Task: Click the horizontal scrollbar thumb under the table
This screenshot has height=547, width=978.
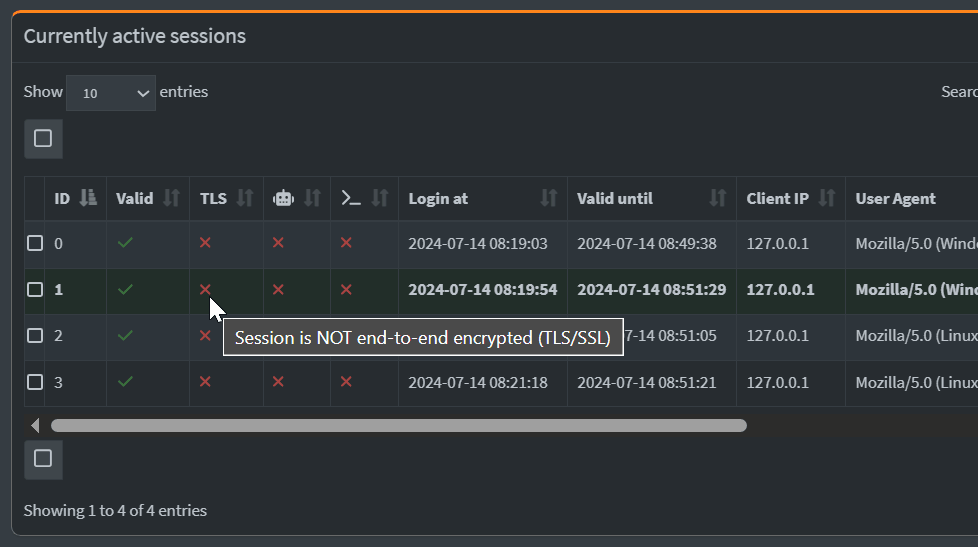Action: click(399, 425)
